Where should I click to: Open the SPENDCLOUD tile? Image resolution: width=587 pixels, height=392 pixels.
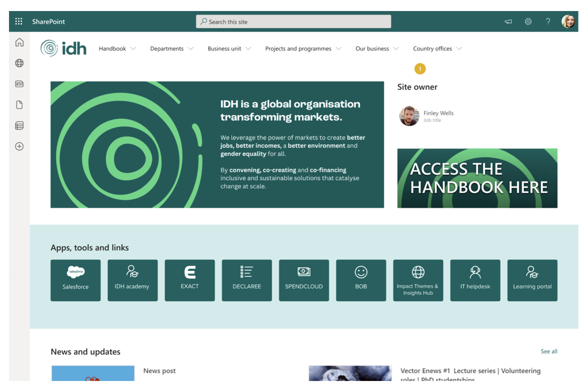[x=304, y=280]
